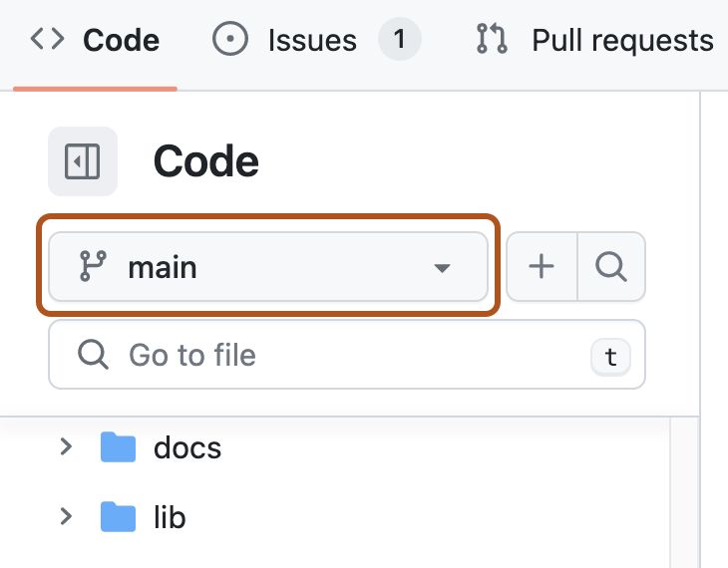Click the search icon in Go to file

93,355
